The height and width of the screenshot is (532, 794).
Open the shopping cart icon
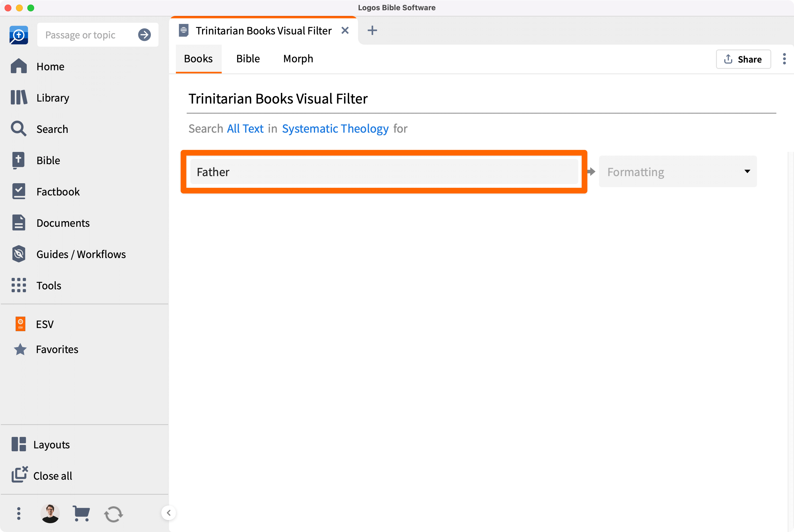click(81, 513)
